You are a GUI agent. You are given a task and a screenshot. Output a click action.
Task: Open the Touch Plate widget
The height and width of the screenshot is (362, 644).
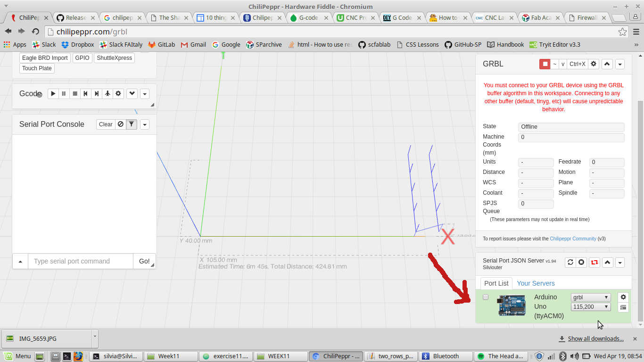(37, 68)
